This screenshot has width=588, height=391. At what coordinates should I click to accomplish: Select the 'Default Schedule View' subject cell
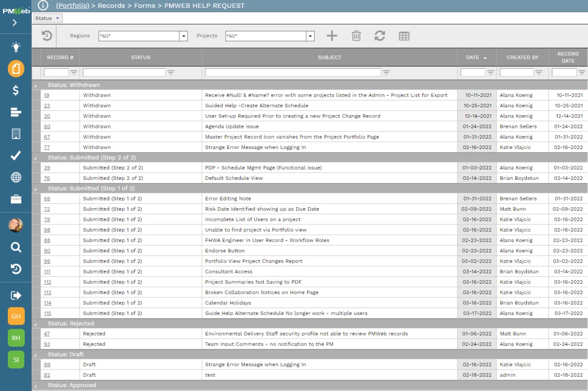329,178
